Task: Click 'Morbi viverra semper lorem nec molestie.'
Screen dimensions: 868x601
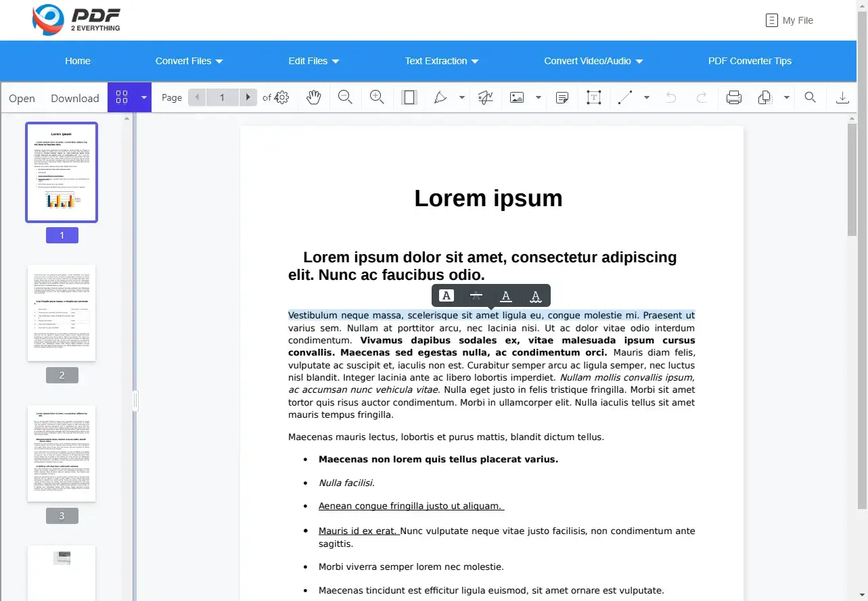Action: click(x=411, y=567)
